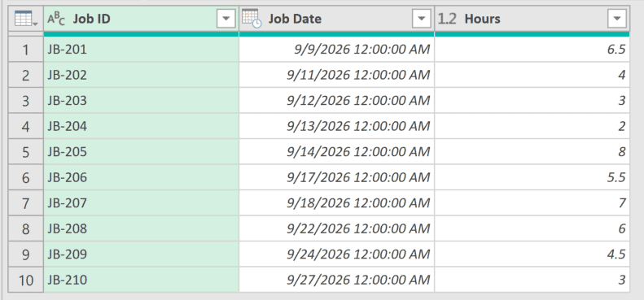Select the 9/17/2026 12:00:00 AM date cell
Image resolution: width=644 pixels, height=300 pixels.
click(x=337, y=177)
